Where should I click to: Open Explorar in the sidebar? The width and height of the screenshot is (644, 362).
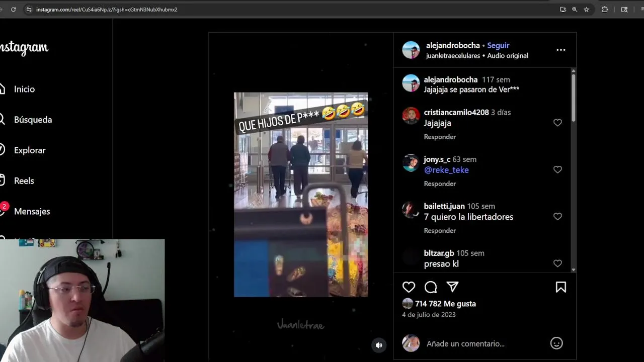pos(30,150)
